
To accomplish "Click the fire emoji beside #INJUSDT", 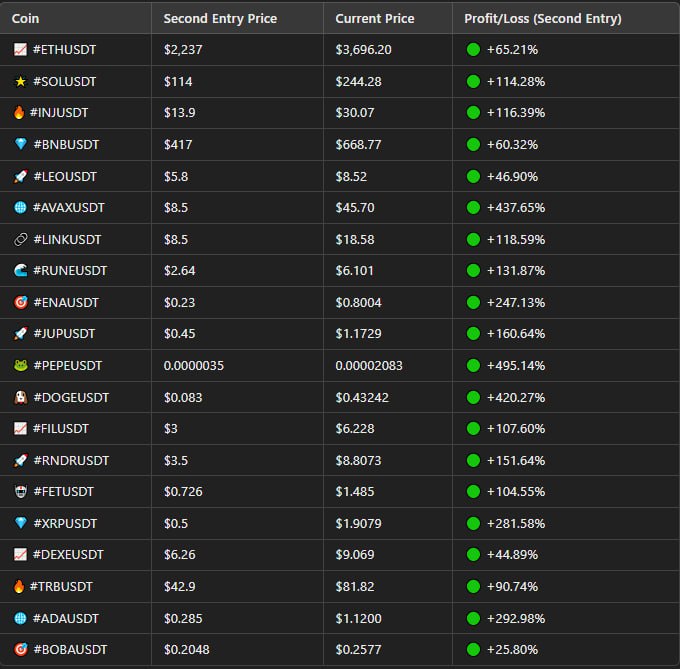I will point(19,113).
